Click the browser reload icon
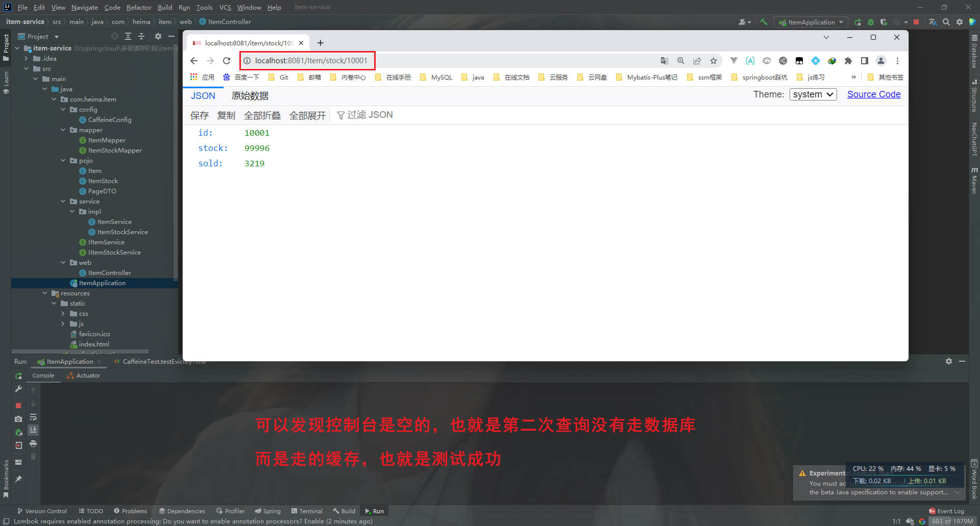Screen dimensions: 980x526 click(227, 61)
